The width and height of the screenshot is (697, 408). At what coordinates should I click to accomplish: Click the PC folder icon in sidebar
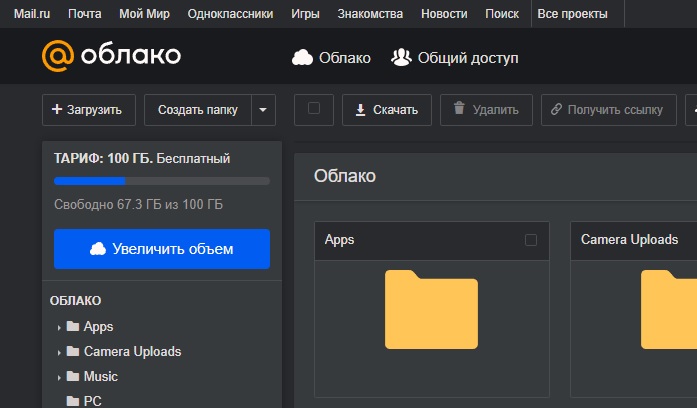[x=73, y=401]
